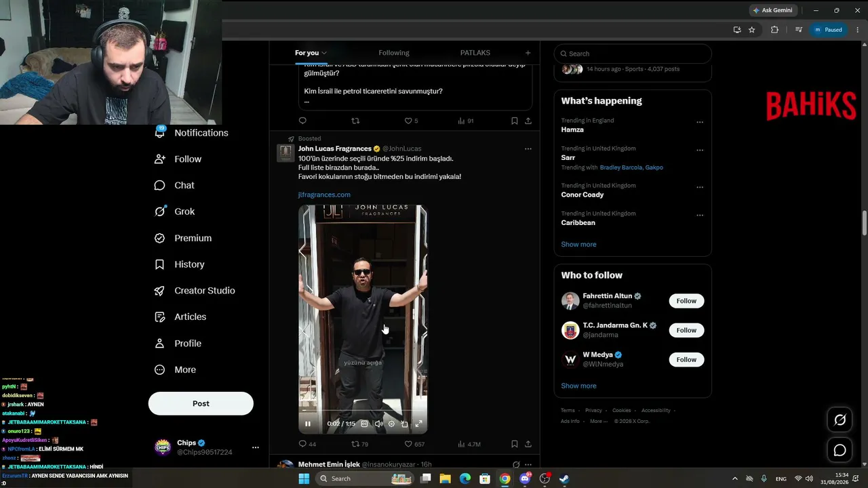This screenshot has width=868, height=488.
Task: Open the floating Grok button
Action: [x=840, y=420]
